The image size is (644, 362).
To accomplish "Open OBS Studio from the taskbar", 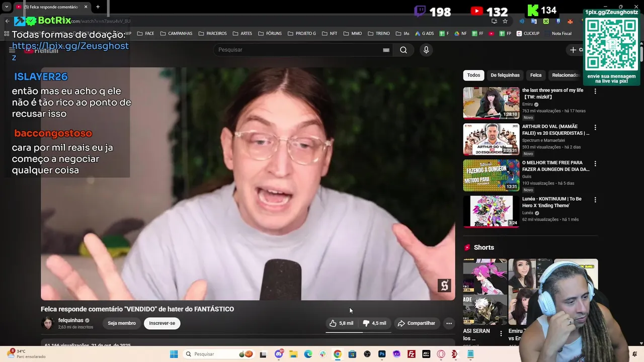I will tap(367, 354).
